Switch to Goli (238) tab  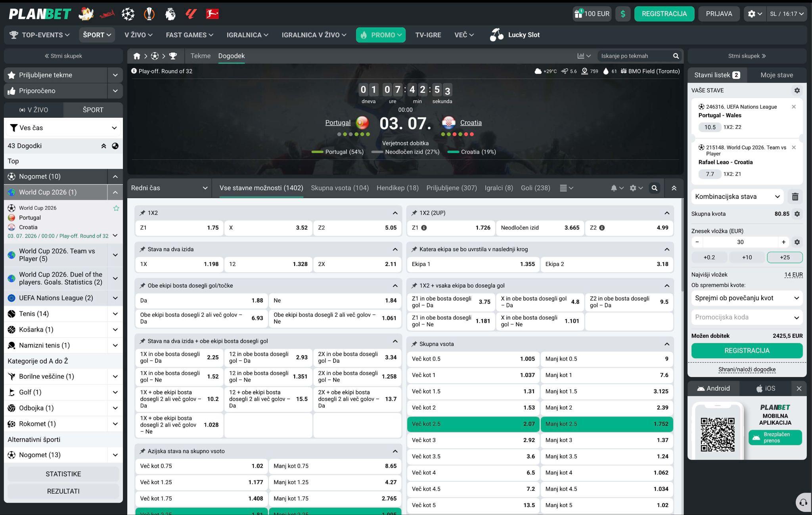(x=535, y=188)
